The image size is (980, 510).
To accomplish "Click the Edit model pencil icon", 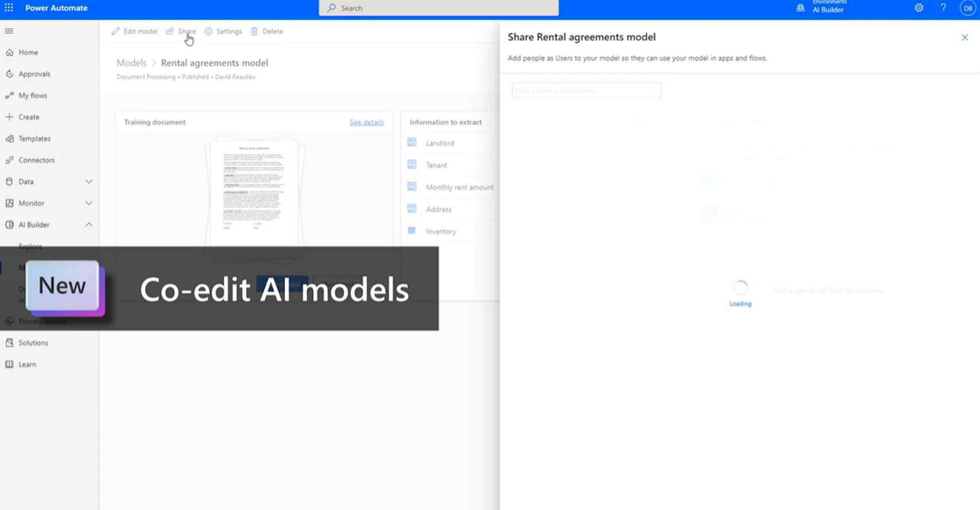I will tap(115, 32).
